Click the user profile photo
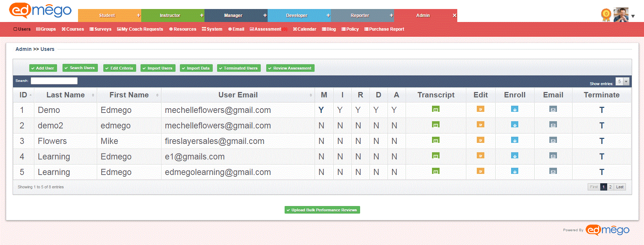The height and width of the screenshot is (245, 644). pyautogui.click(x=621, y=15)
